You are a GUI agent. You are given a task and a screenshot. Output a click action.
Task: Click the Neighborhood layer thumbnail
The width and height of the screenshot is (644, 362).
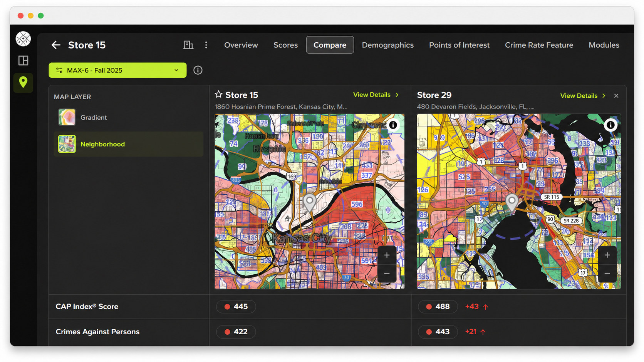(67, 144)
